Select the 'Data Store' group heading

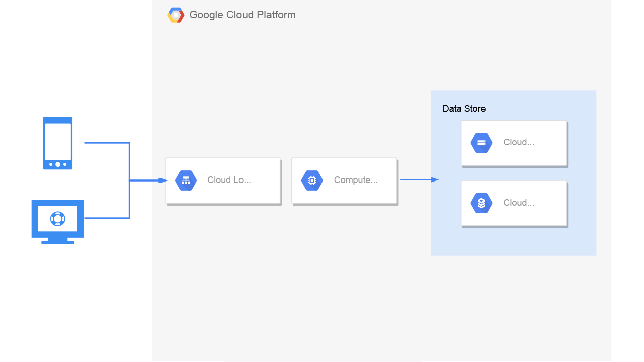464,109
